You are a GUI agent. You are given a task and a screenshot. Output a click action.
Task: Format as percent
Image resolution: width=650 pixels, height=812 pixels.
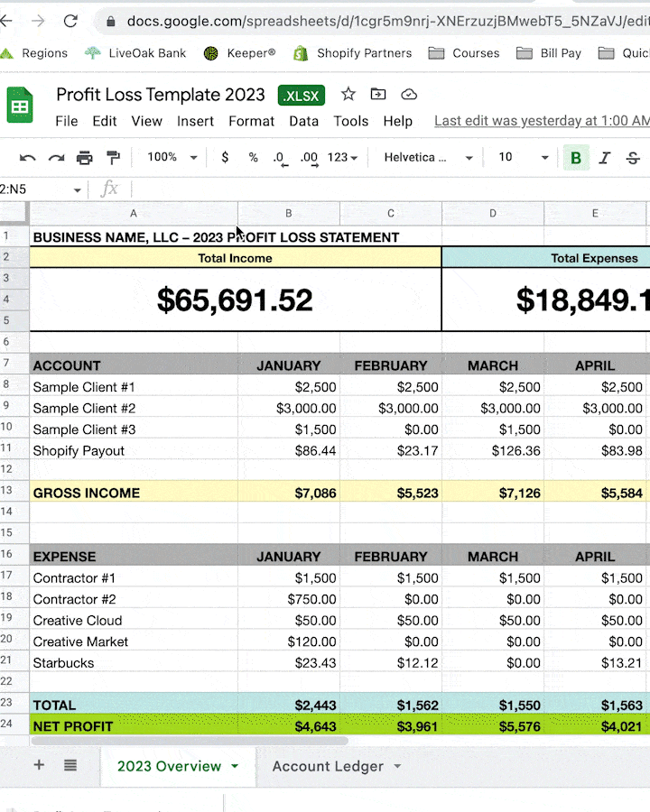click(x=253, y=157)
